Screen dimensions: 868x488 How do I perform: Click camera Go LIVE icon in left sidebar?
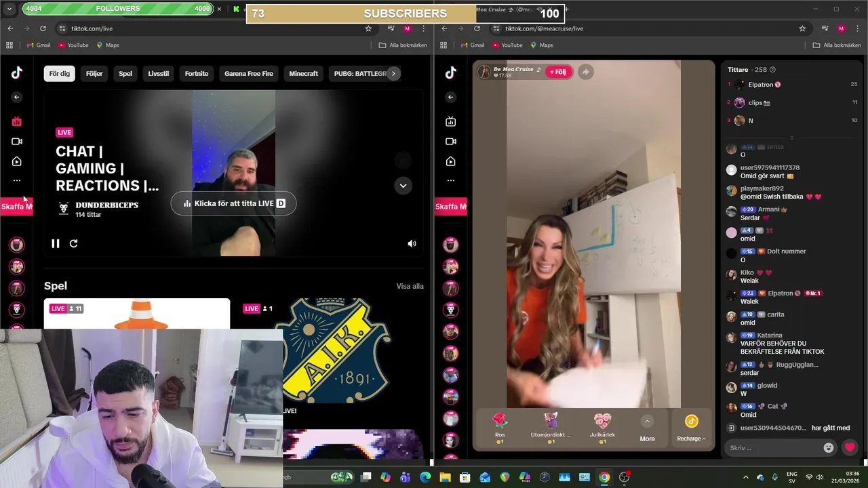pos(17,142)
